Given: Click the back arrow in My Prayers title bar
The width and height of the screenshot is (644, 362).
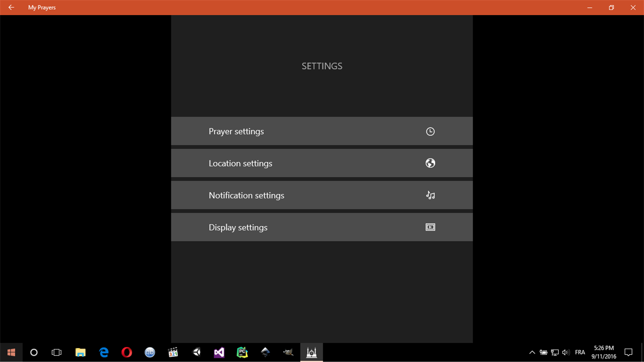Looking at the screenshot, I should [x=11, y=7].
